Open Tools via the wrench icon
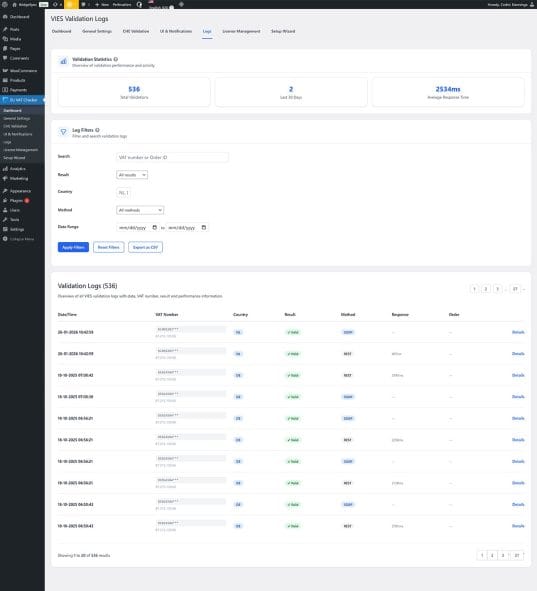The image size is (537, 591). 5,219
